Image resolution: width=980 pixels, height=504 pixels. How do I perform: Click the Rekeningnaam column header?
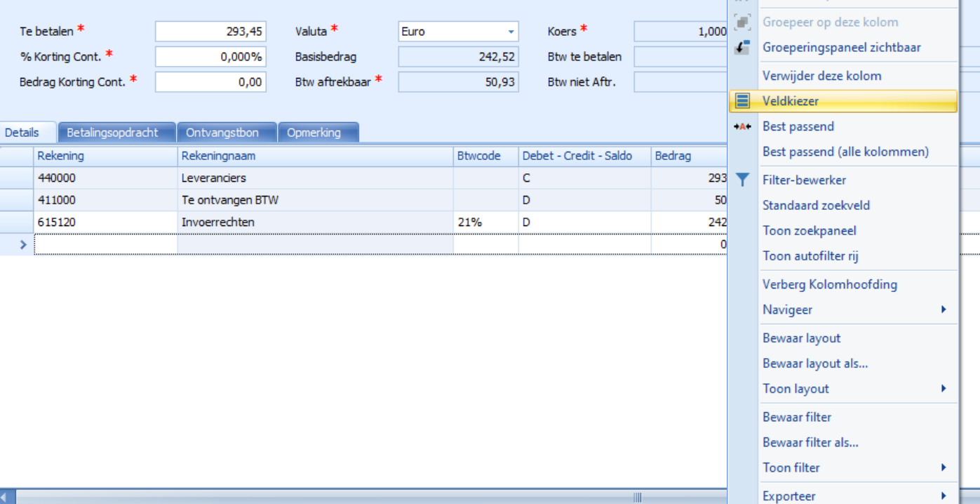(314, 156)
